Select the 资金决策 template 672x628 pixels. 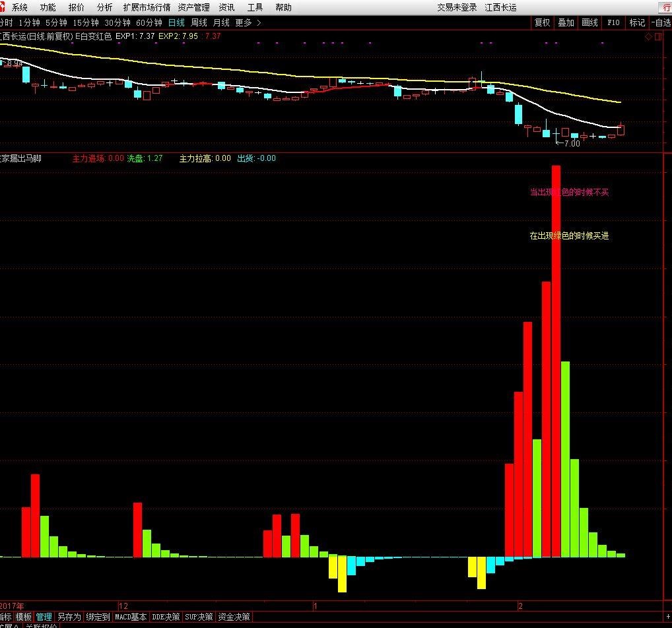[x=234, y=617]
